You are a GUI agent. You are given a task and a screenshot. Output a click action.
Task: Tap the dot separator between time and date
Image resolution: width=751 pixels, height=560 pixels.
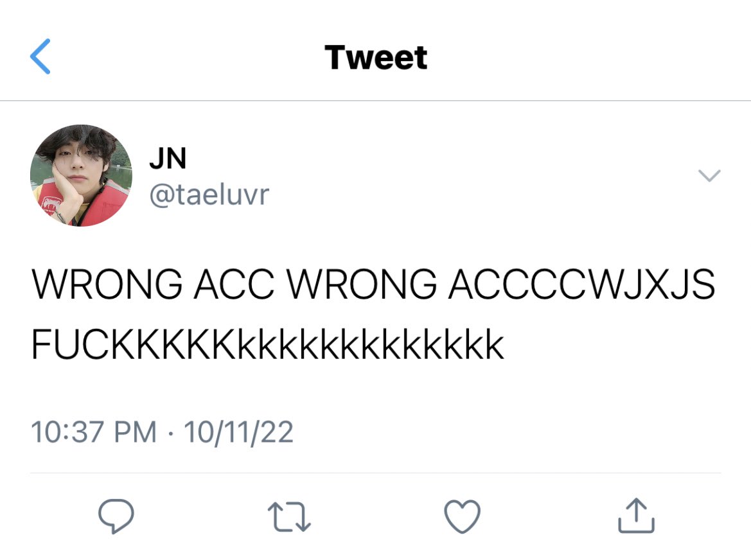point(170,433)
